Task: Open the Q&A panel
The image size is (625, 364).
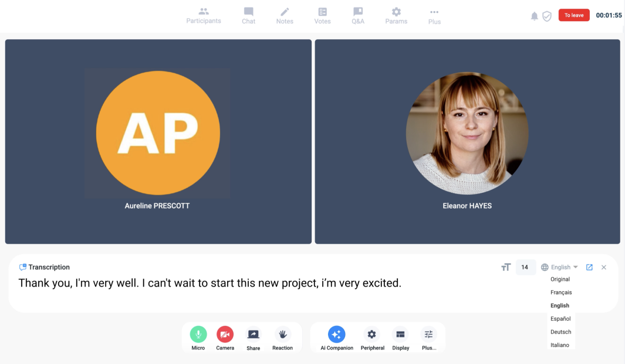Action: click(358, 15)
